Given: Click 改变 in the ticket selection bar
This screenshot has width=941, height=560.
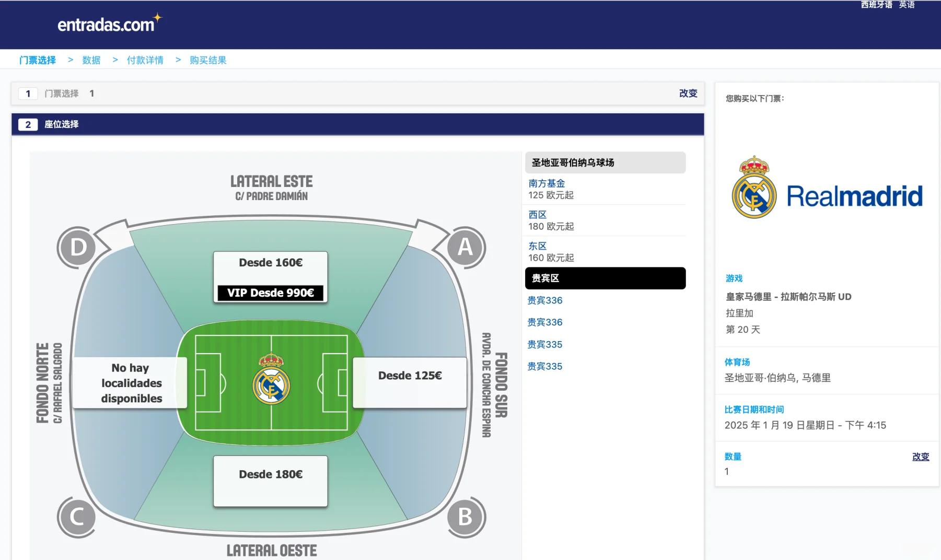Looking at the screenshot, I should click(x=688, y=93).
